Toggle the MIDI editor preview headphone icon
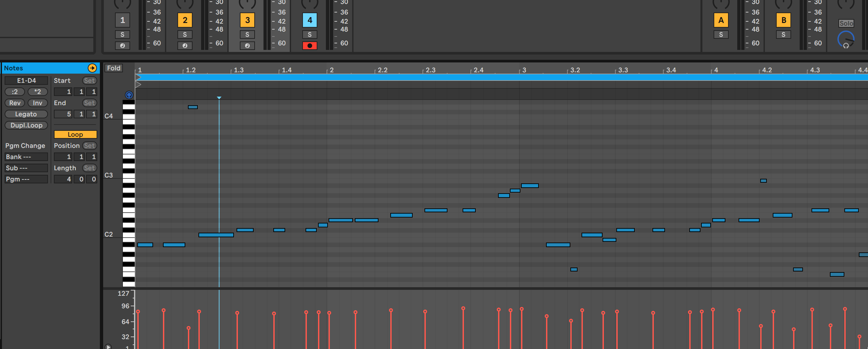 point(129,95)
